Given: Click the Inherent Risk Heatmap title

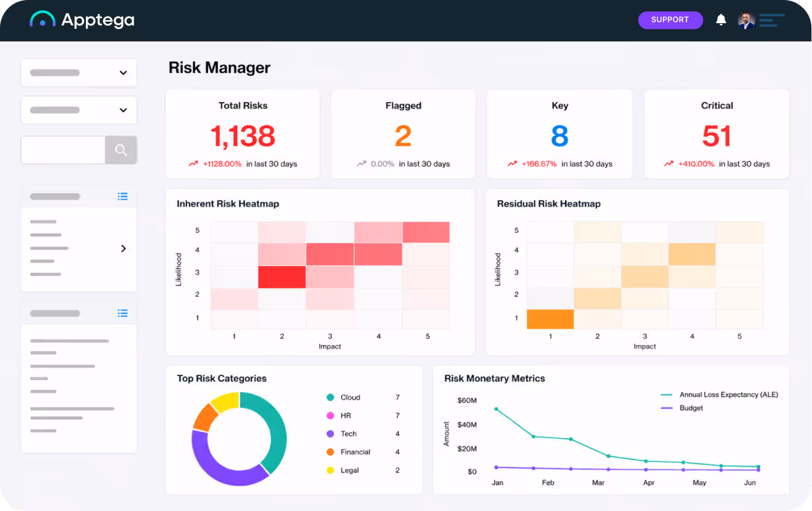Looking at the screenshot, I should (228, 204).
